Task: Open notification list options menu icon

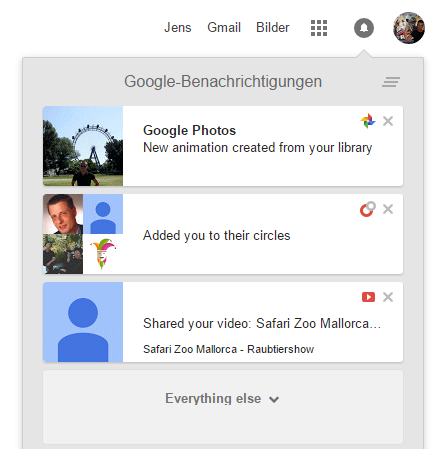Action: 391,82
